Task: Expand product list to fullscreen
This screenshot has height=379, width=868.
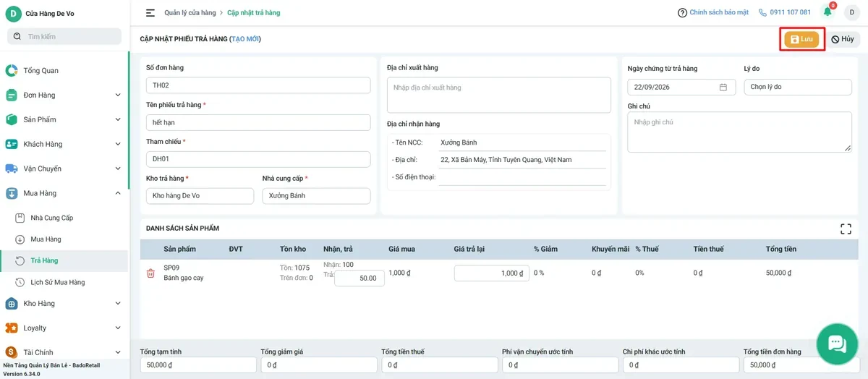Action: (x=846, y=229)
